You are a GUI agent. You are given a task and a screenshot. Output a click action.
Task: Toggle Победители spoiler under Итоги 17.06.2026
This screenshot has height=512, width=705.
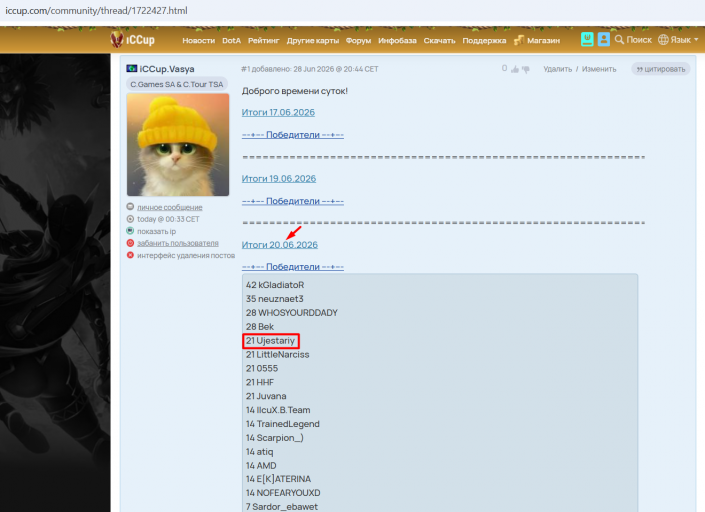(293, 134)
